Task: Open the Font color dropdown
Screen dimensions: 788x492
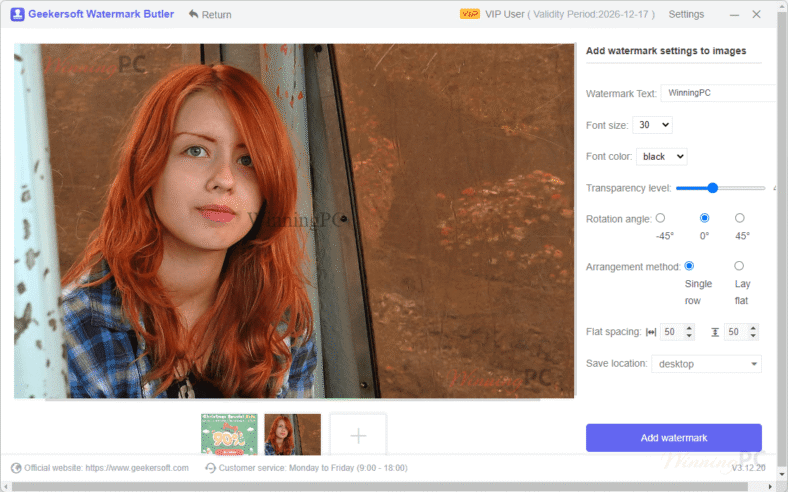Action: [x=661, y=157]
